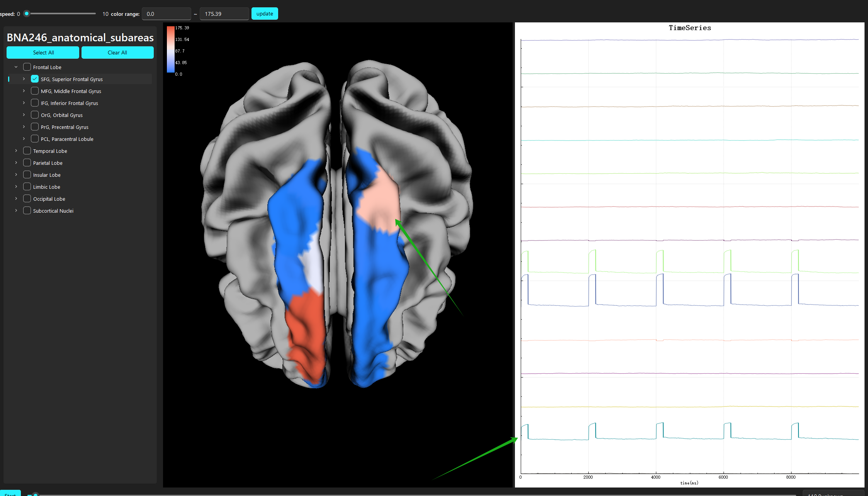Click the '8000' tick on time axis
The image size is (868, 496).
tap(791, 477)
